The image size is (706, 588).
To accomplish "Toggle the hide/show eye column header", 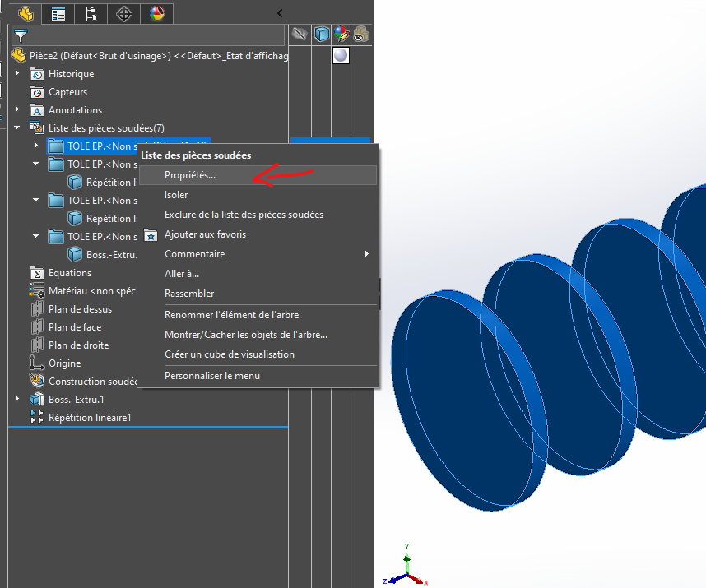I will point(300,35).
